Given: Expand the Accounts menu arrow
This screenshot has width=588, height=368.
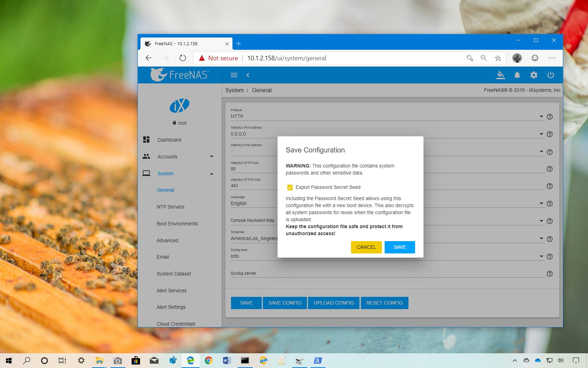Looking at the screenshot, I should point(211,157).
